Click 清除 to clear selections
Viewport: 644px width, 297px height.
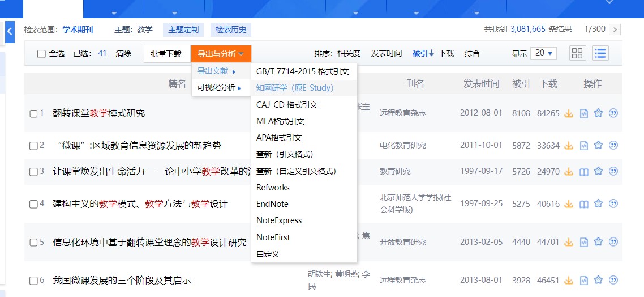point(123,53)
